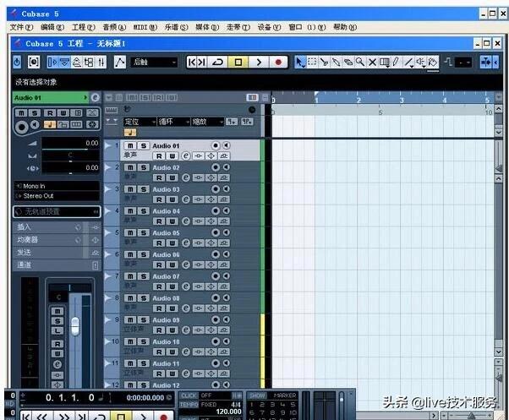This screenshot has height=420, width=509.
Task: Click the Stop button in top toolbar
Action: (238, 62)
